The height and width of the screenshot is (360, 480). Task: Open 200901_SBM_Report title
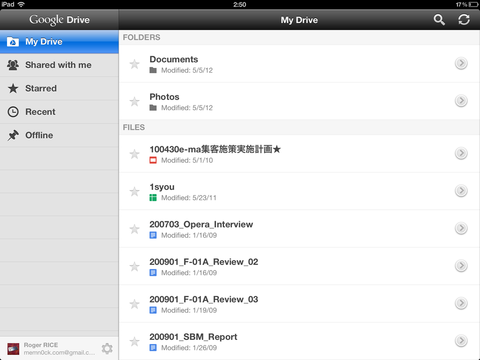tap(193, 337)
